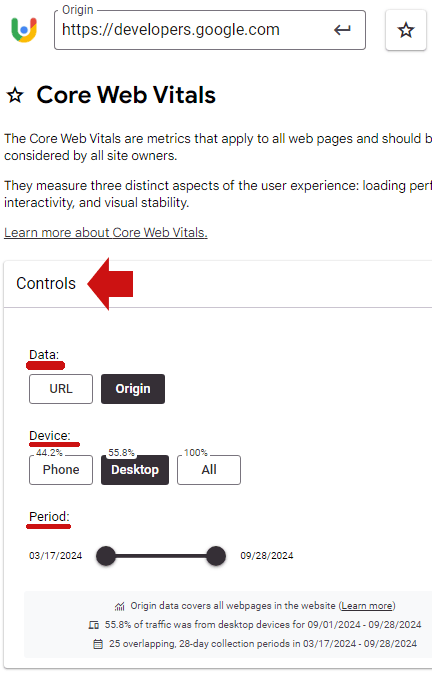Switch device to Desktop
Viewport: 432px width, 677px height.
[135, 470]
